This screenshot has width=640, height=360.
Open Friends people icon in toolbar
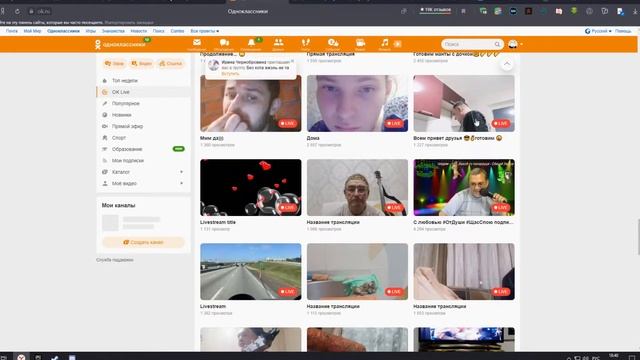click(x=278, y=43)
